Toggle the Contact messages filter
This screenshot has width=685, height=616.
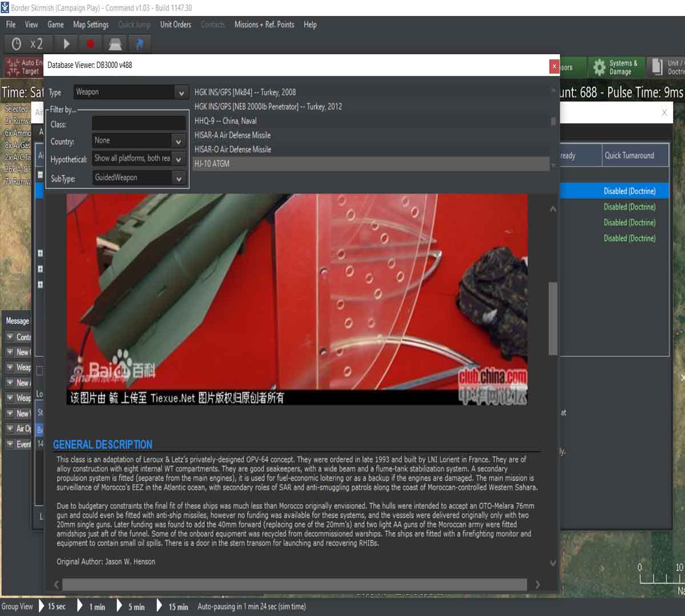tap(11, 337)
